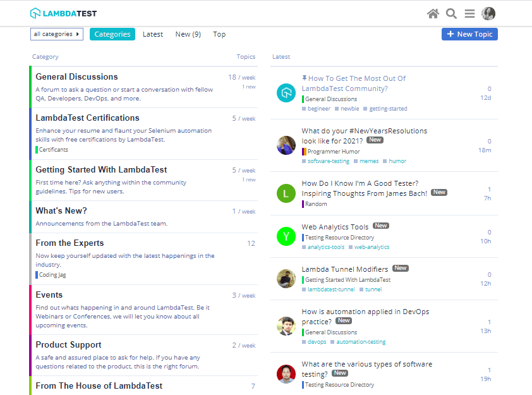Open the Certificants subcategory
The height and width of the screenshot is (395, 532).
coord(52,150)
